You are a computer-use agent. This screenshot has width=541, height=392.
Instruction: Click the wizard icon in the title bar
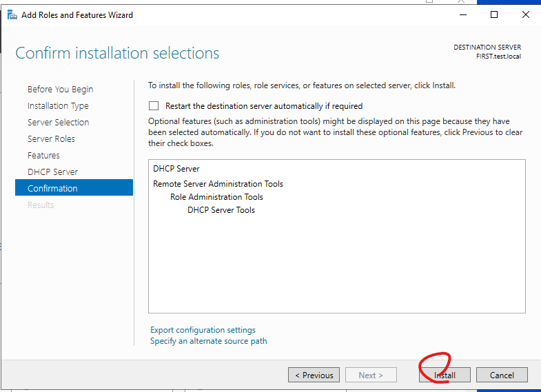12,15
